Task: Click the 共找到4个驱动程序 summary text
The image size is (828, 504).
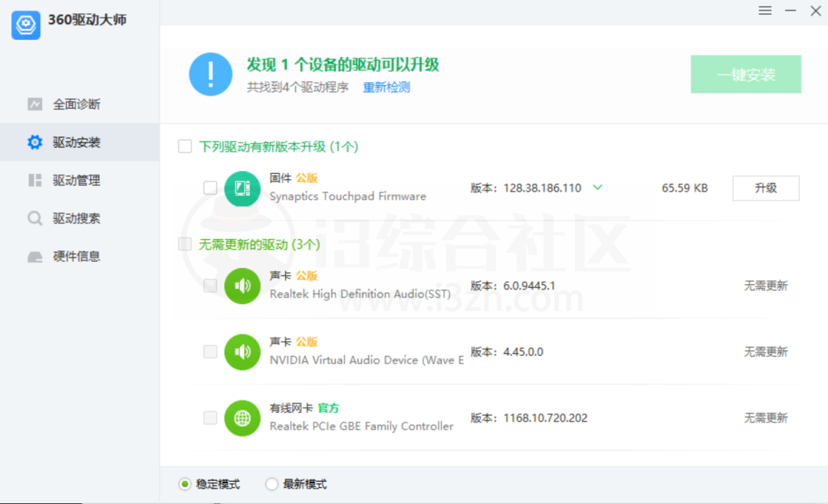Action: [297, 87]
